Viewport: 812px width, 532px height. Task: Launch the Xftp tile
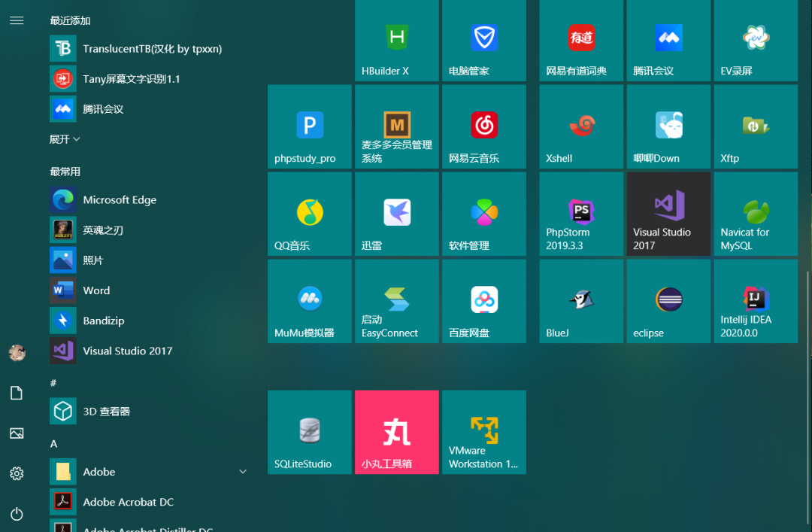pyautogui.click(x=756, y=126)
